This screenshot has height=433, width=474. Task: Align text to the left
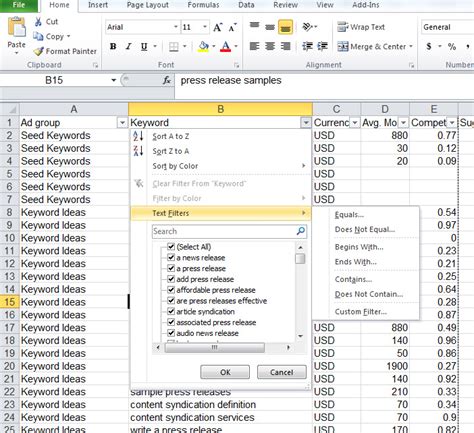(254, 46)
